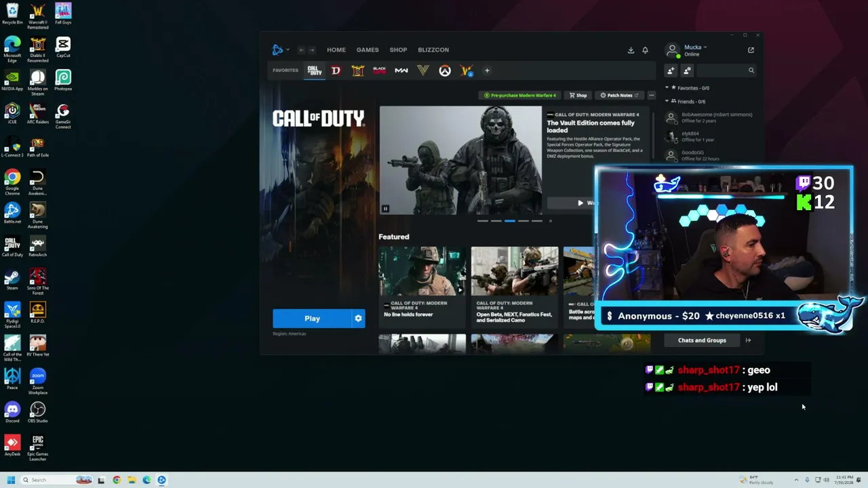This screenshot has width=868, height=488.
Task: Open the Windows Start menu
Action: pyautogui.click(x=11, y=480)
